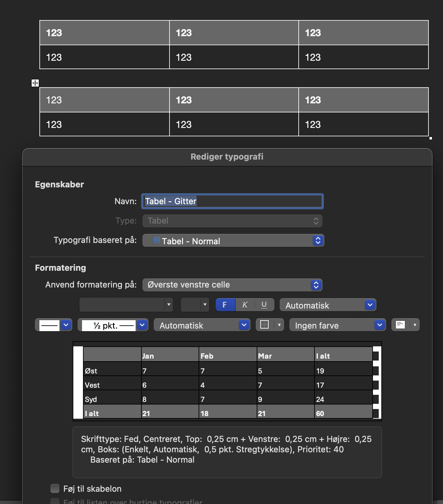Click the 'Rediger typografi' dialog title
This screenshot has width=443, height=504.
(x=227, y=157)
